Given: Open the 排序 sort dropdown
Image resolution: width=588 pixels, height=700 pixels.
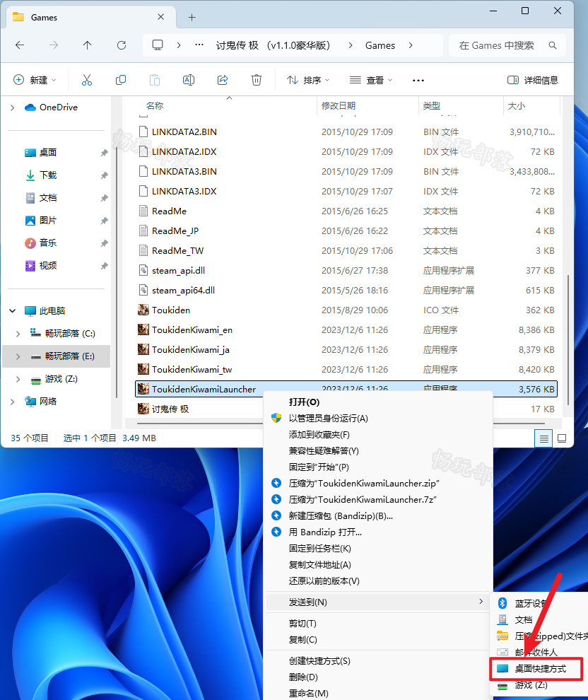Looking at the screenshot, I should click(x=308, y=81).
